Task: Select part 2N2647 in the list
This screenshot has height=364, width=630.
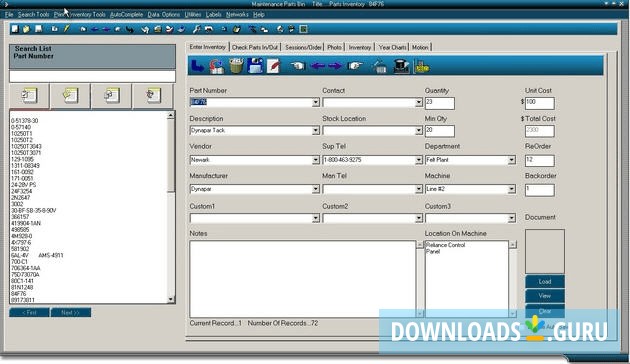Action: (x=20, y=198)
